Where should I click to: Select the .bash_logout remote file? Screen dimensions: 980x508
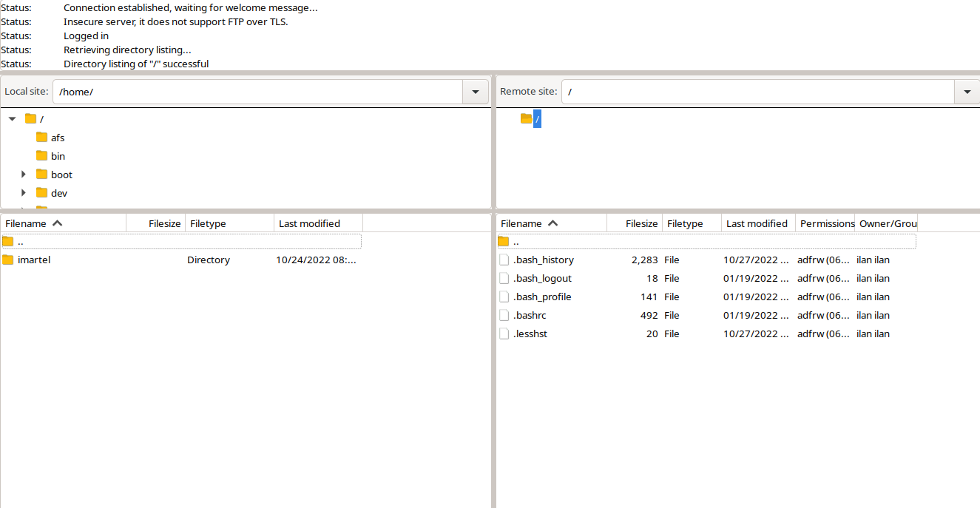pyautogui.click(x=706, y=278)
